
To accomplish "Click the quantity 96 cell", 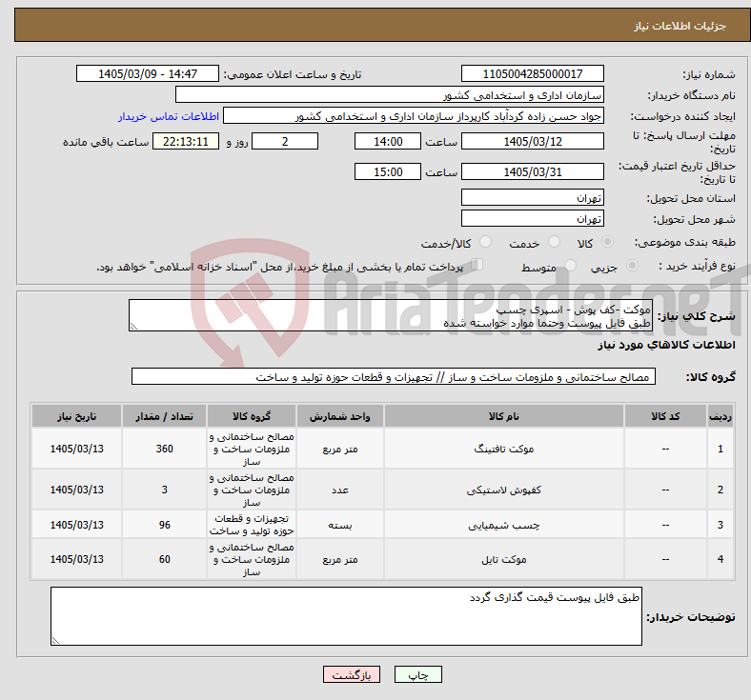I will click(x=164, y=525).
